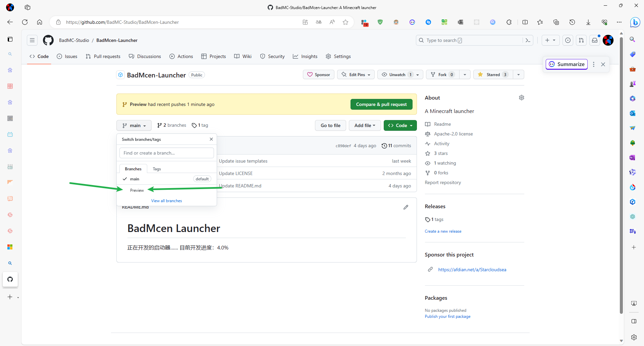The width and height of the screenshot is (644, 346).
Task: Click Publish your first package link
Action: click(448, 316)
